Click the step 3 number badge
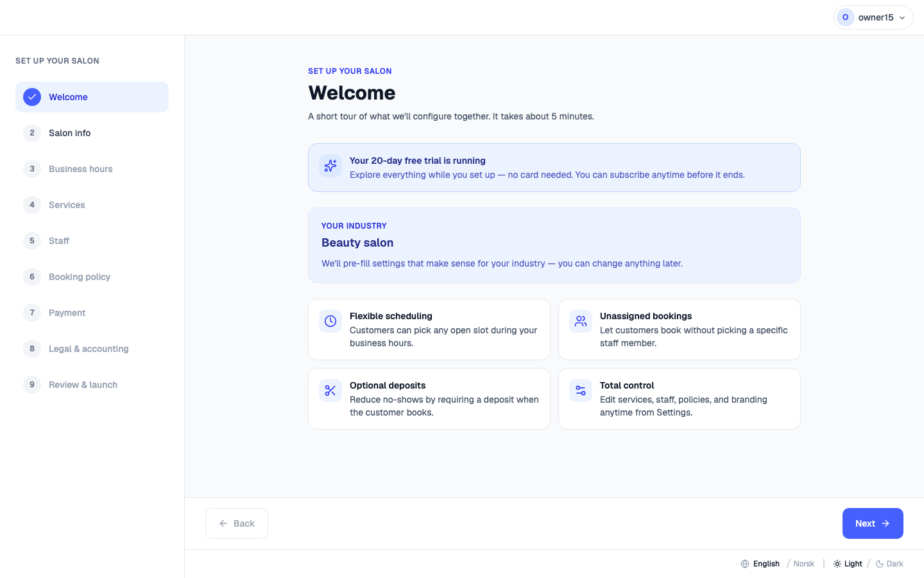 point(32,169)
